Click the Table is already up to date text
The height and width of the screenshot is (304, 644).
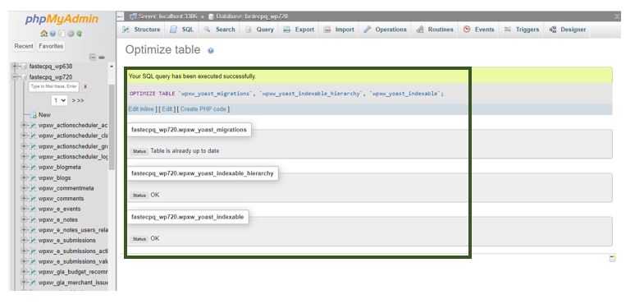coord(185,151)
